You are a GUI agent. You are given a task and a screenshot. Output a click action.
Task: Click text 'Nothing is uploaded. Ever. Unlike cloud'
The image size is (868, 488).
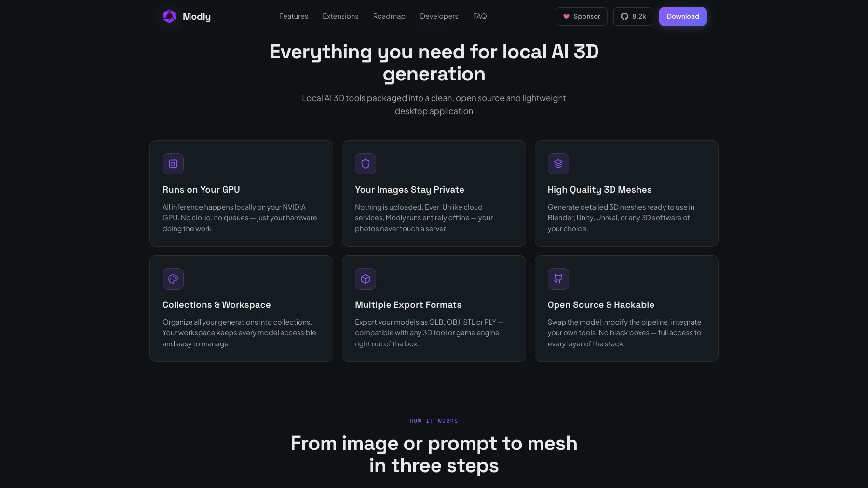[x=419, y=207]
